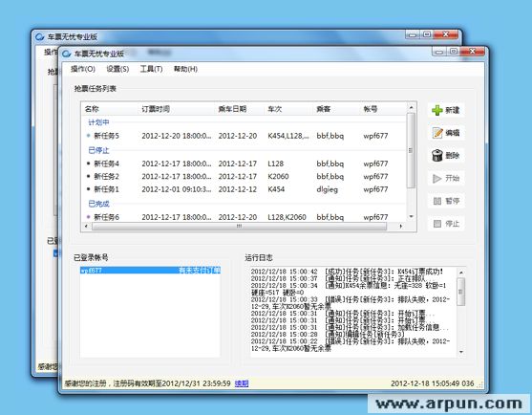Sort tasks by 乘客 column header

[x=336, y=109]
